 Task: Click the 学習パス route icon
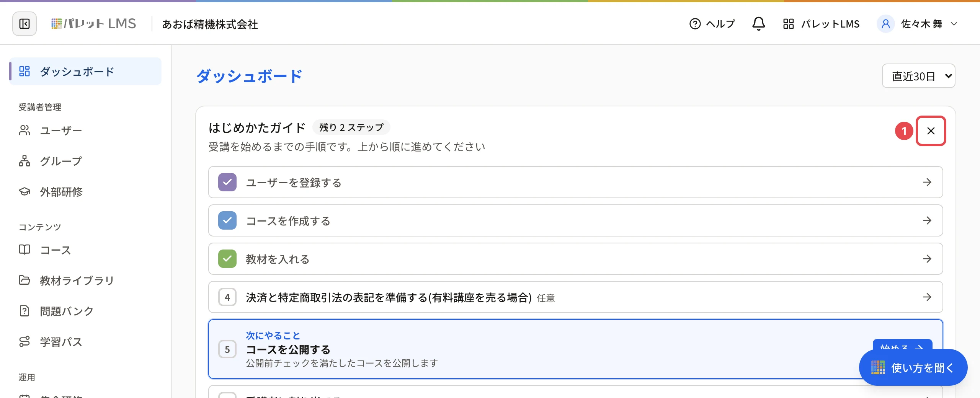tap(24, 341)
